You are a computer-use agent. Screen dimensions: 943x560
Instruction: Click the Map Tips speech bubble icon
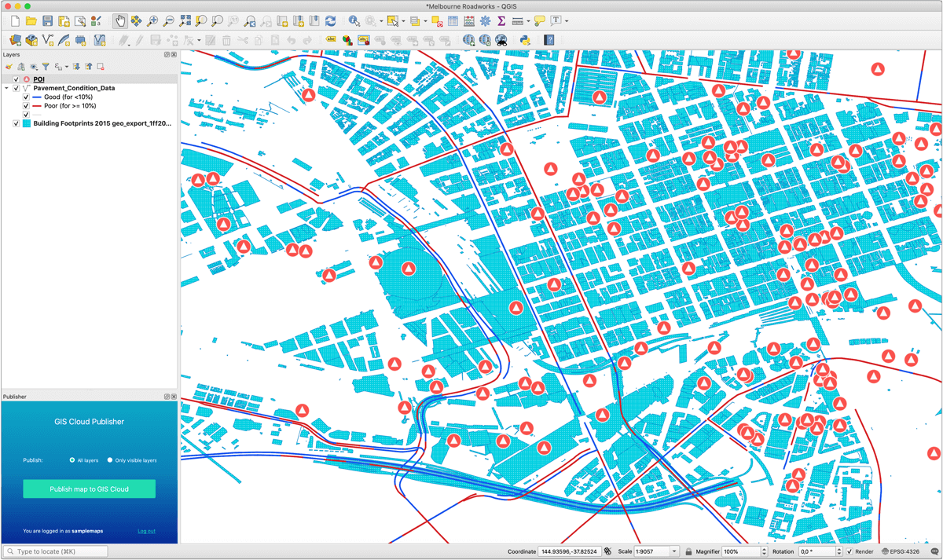coord(539,21)
